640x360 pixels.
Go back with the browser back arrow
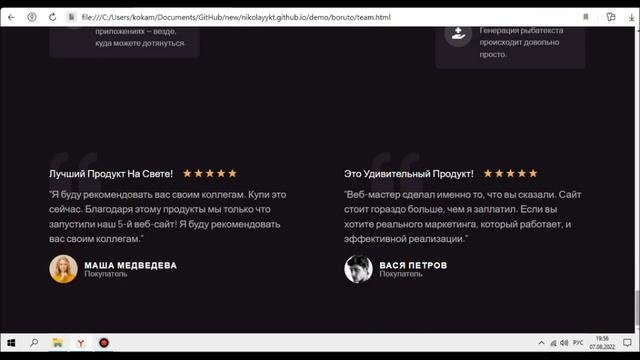(11, 17)
